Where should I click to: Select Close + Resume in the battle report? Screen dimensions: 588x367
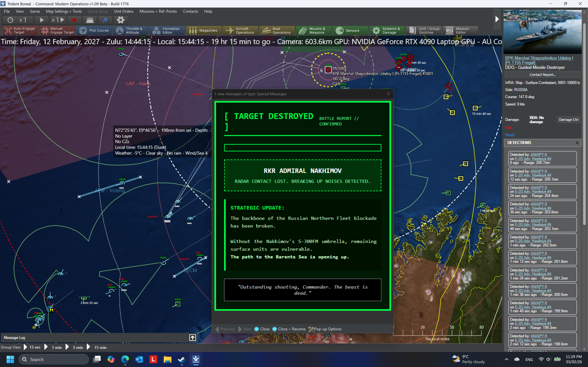(289, 329)
